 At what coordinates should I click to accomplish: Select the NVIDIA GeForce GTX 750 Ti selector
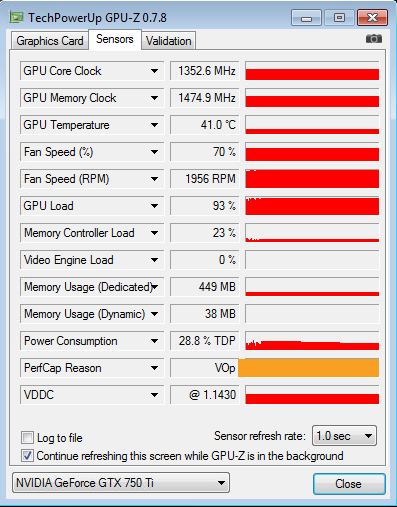(121, 483)
